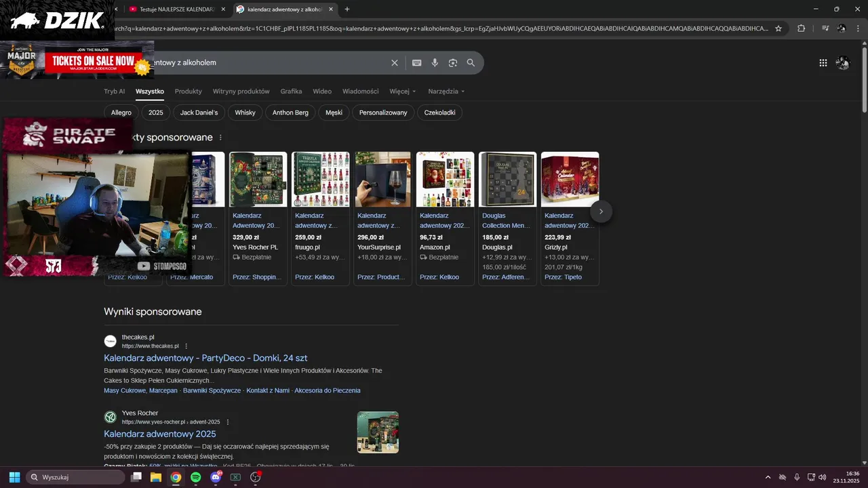Viewport: 868px width, 488px height.
Task: Click the OneDrive cloud tray icon
Action: (783, 477)
